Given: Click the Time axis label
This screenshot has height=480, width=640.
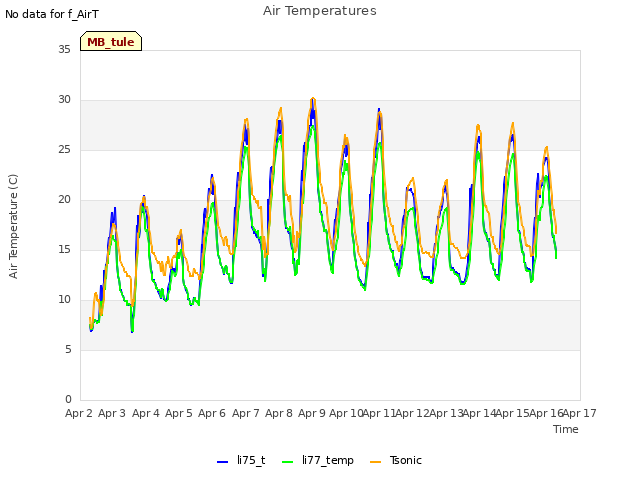Looking at the screenshot, I should tap(566, 429).
